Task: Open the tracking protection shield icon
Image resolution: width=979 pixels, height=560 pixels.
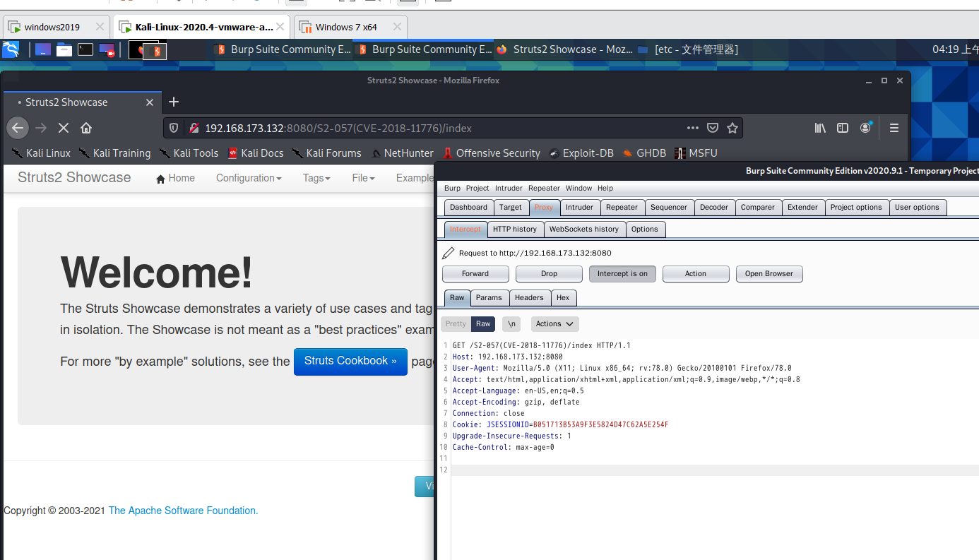Action: 174,128
